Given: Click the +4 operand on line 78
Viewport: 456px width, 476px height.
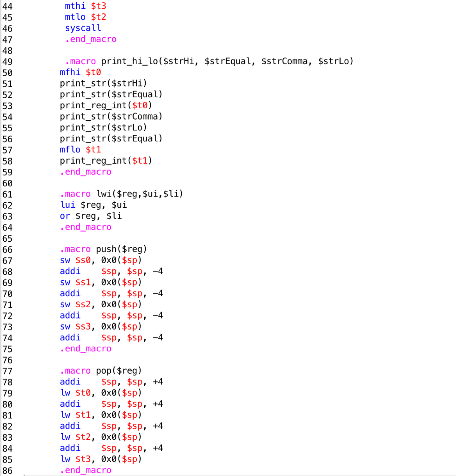Looking at the screenshot, I should (x=158, y=382).
